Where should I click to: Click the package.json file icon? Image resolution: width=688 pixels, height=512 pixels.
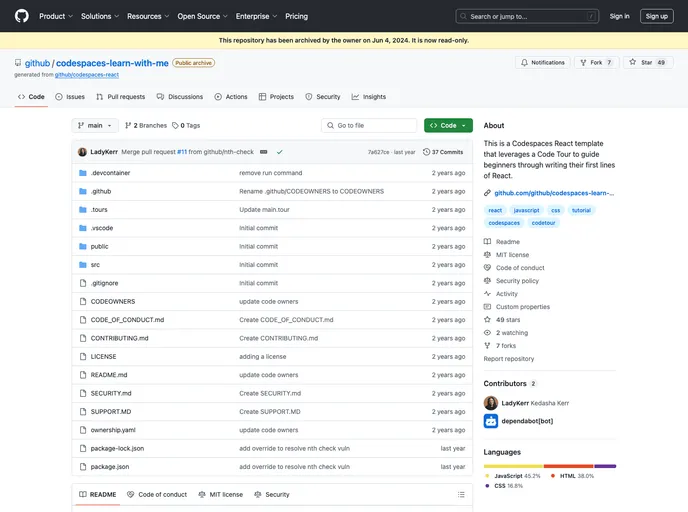click(82, 467)
